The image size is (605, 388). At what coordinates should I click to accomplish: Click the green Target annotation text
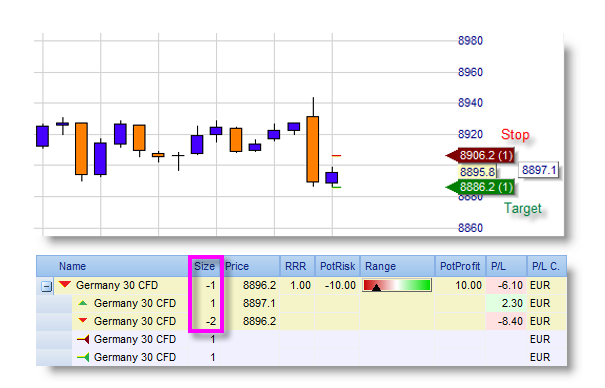click(523, 208)
